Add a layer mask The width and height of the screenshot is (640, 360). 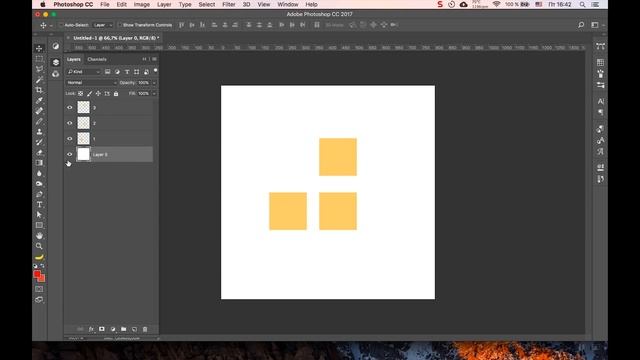point(102,329)
